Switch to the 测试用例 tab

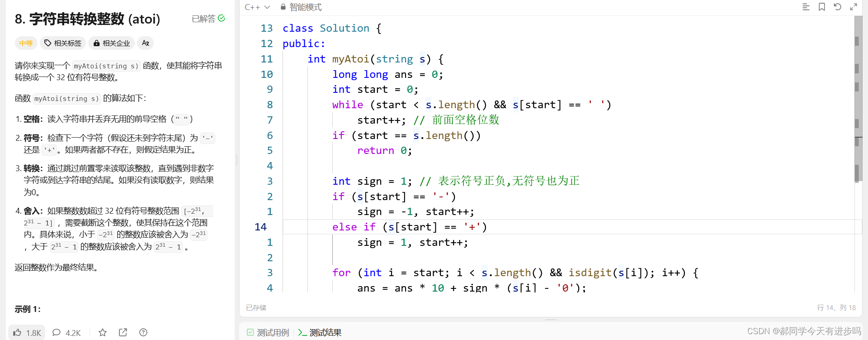[268, 333]
